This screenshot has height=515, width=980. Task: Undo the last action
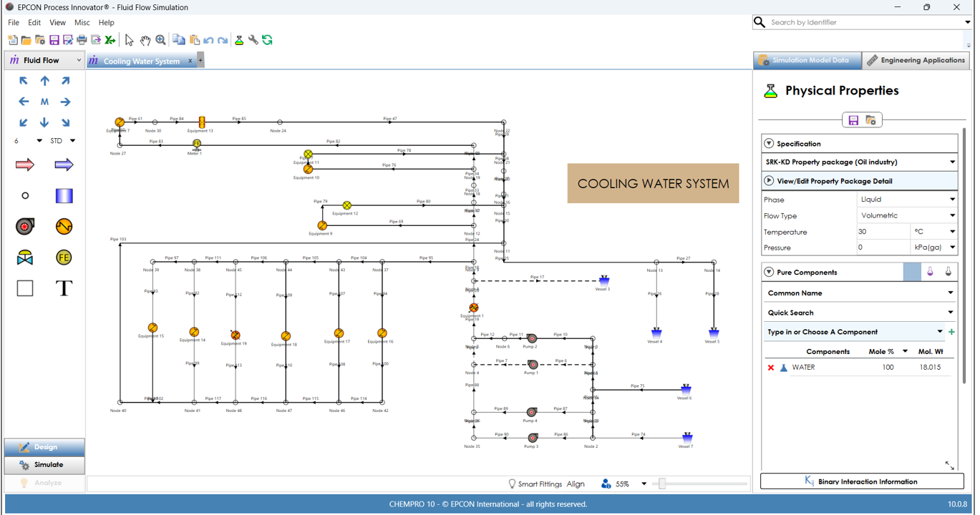[x=208, y=40]
